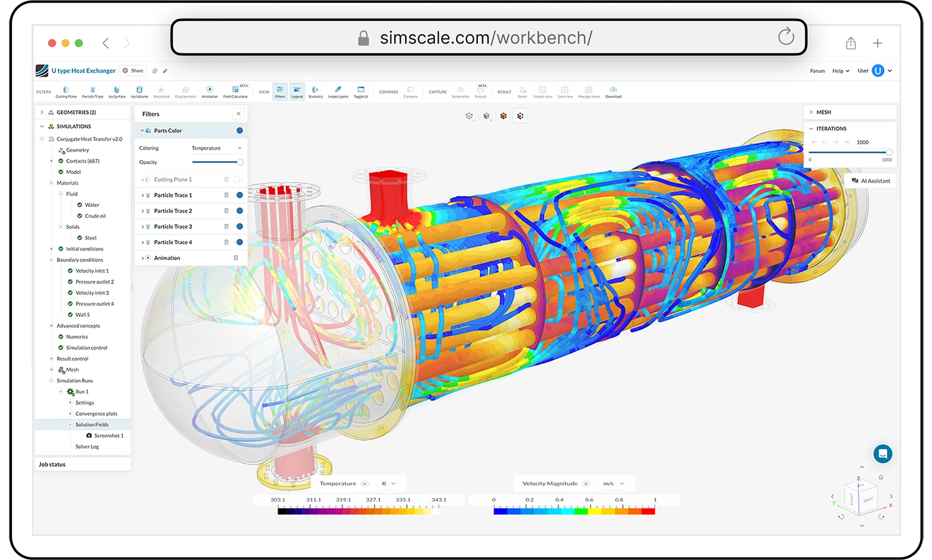This screenshot has width=932, height=560.
Task: Open the Coloring dropdown showing Temperature
Action: [216, 148]
